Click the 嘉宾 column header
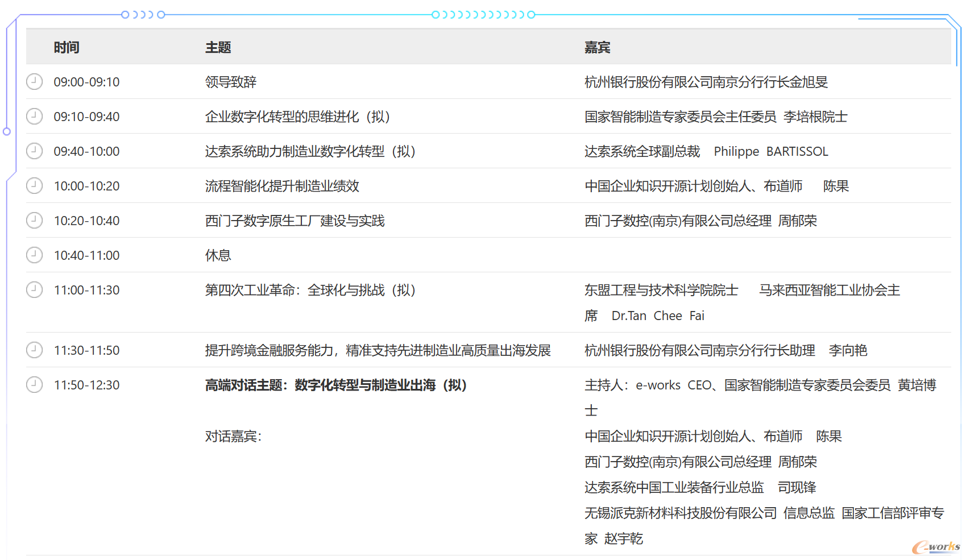 click(x=598, y=47)
